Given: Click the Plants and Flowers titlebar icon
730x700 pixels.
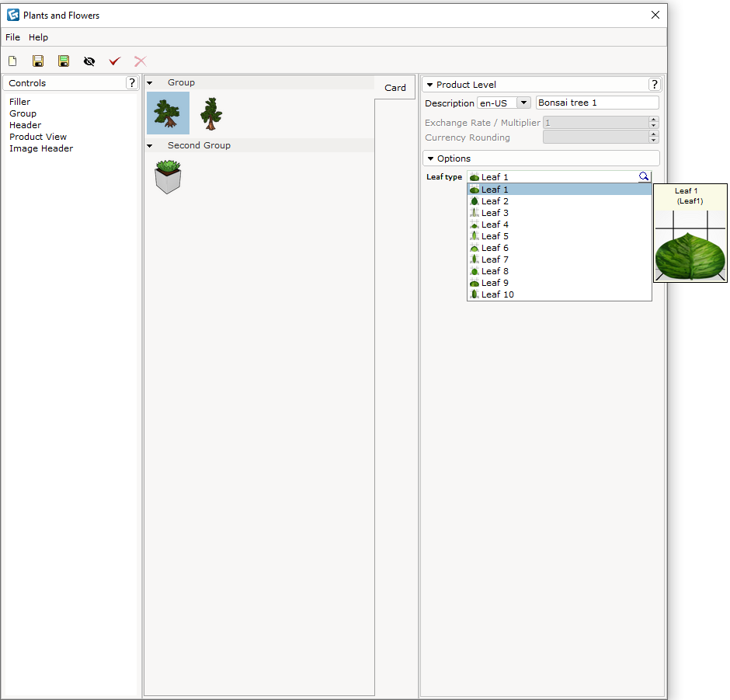Looking at the screenshot, I should click(x=11, y=14).
